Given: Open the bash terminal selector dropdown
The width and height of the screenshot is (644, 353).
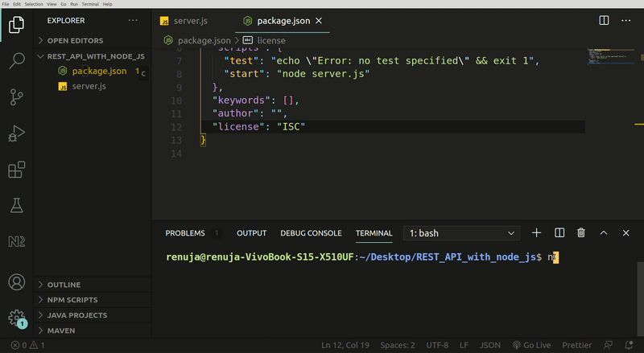Looking at the screenshot, I should click(x=462, y=233).
